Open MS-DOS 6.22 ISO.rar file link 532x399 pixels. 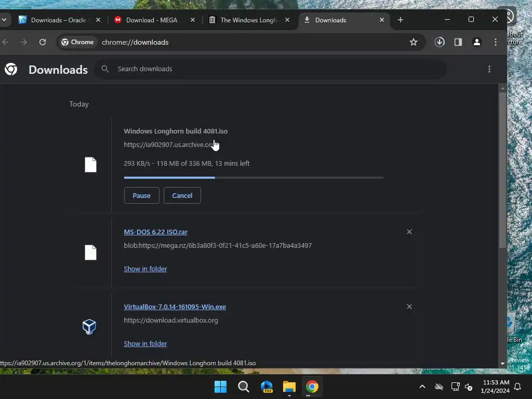155,232
